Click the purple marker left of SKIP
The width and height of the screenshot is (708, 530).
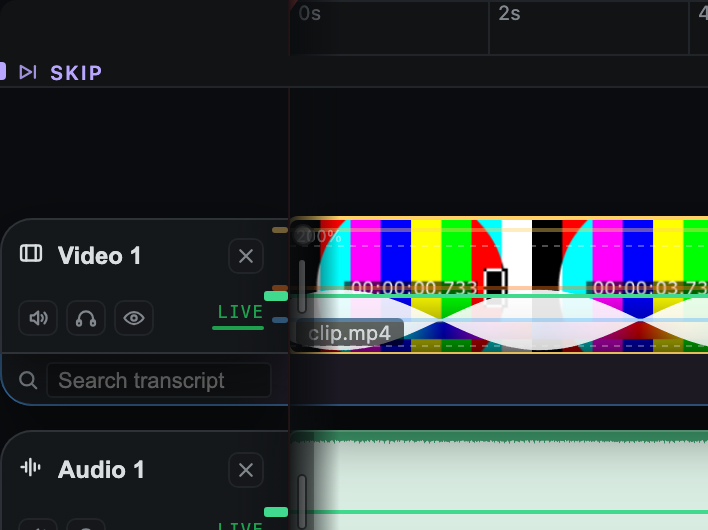point(3,71)
